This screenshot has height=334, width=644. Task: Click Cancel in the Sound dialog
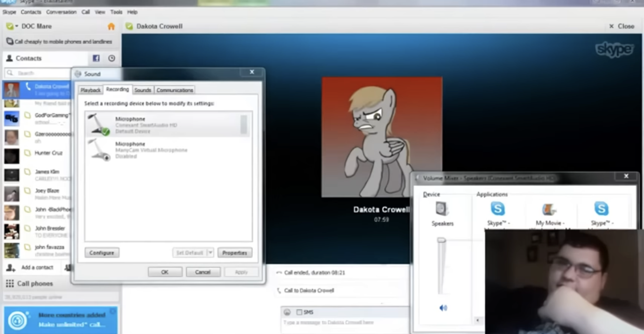203,272
